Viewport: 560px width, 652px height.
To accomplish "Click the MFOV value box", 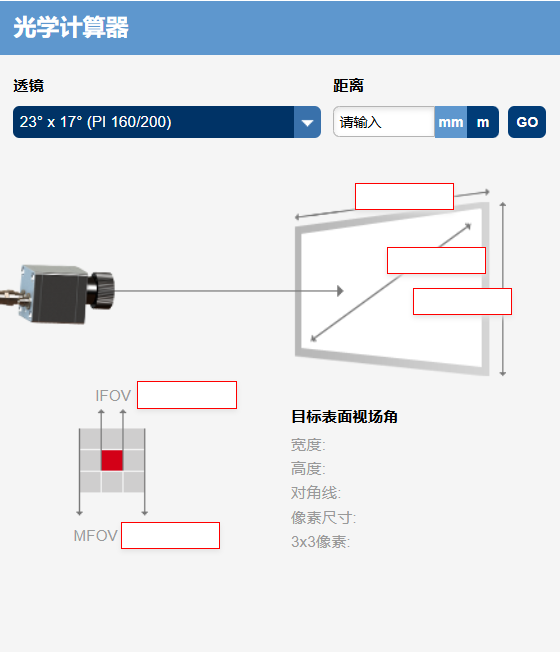I will coord(170,536).
